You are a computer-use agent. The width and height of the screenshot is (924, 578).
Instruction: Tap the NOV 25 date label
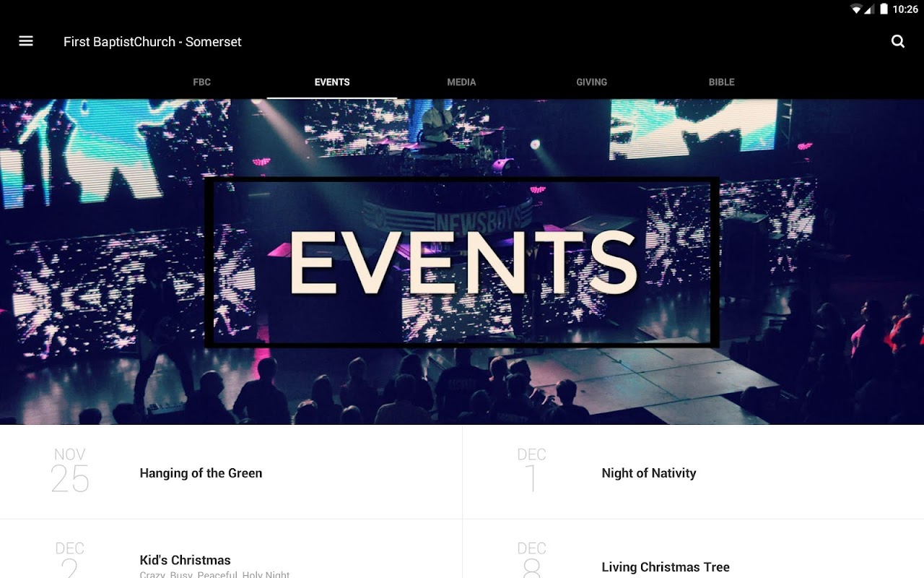coord(70,471)
